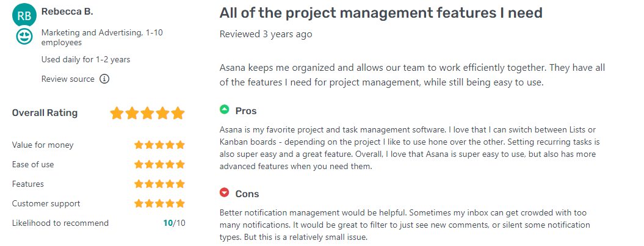
Task: Click the Reviewed 3 years ago text
Action: tap(266, 34)
